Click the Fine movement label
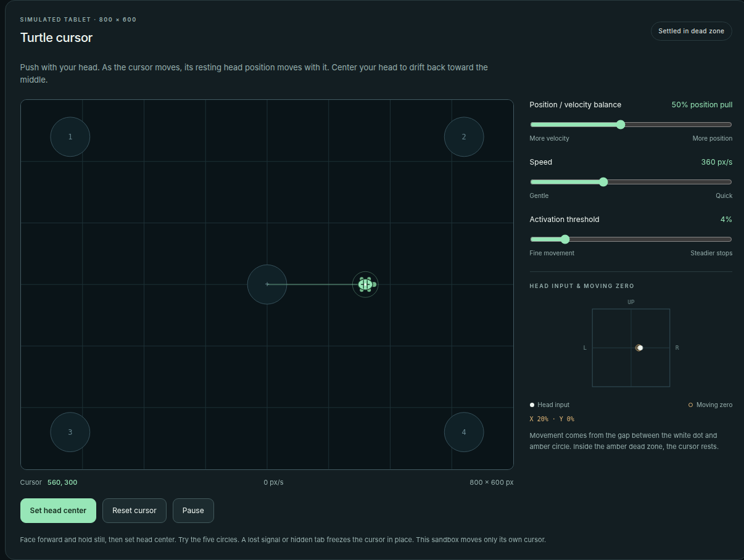The height and width of the screenshot is (560, 744). (x=552, y=253)
